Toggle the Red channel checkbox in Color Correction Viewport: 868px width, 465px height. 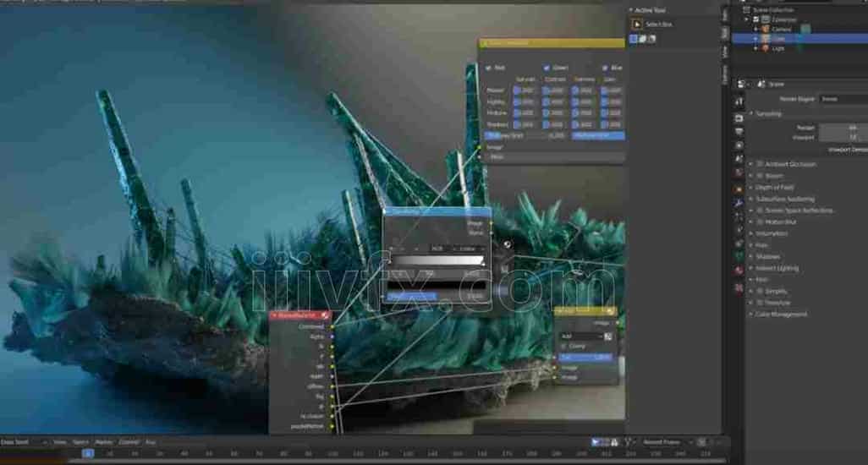click(488, 68)
